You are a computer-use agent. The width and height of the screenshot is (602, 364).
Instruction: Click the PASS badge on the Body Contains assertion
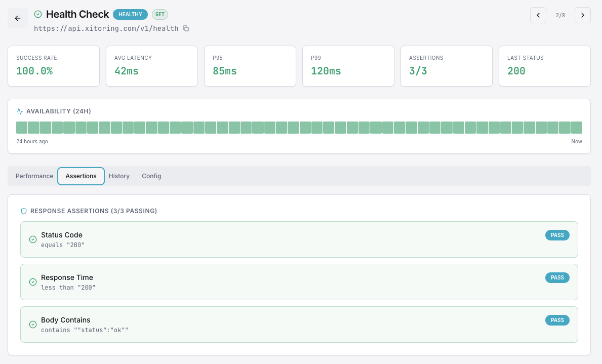coord(557,320)
